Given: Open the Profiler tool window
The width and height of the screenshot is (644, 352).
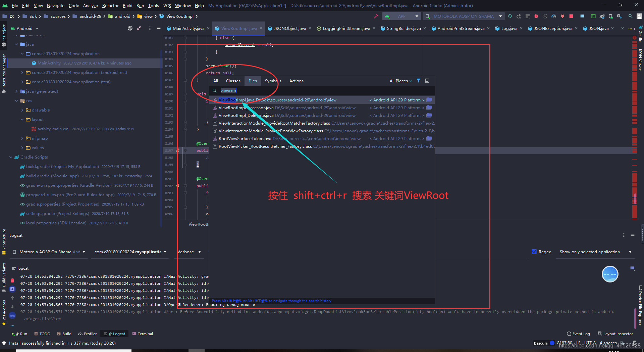Looking at the screenshot, I should pos(87,334).
